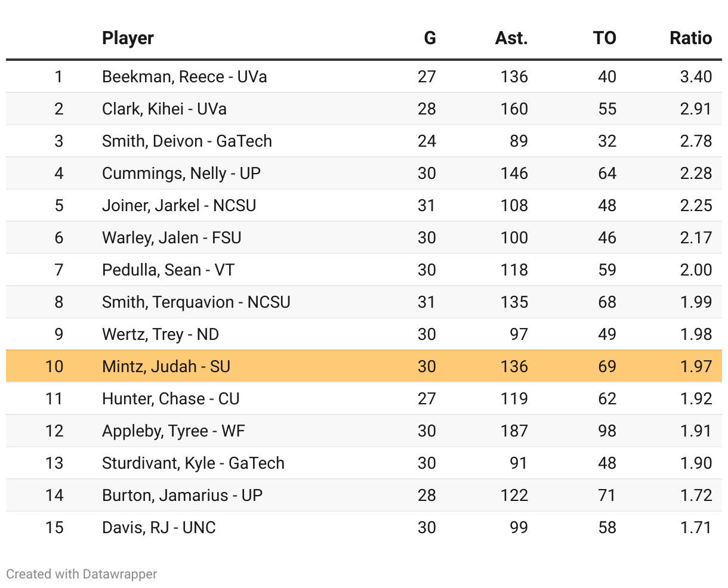728x588 pixels.
Task: Select Smith, Terquavion - NCSU row
Action: 196,302
